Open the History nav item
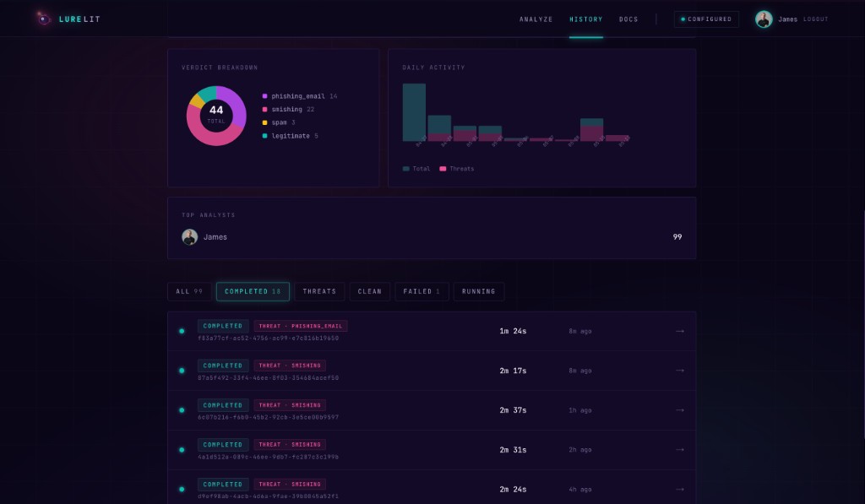Viewport: 865px width, 504px height. coord(586,19)
